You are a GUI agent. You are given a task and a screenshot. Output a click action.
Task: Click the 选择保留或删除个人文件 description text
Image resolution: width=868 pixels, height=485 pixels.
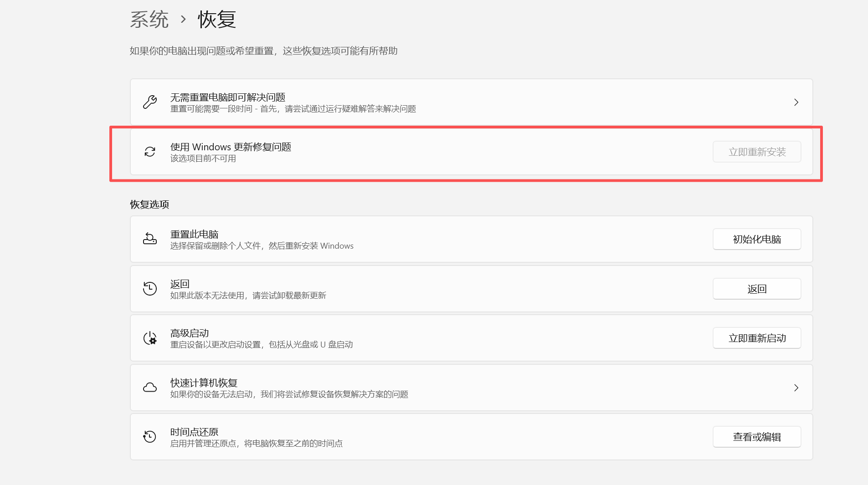(262, 246)
